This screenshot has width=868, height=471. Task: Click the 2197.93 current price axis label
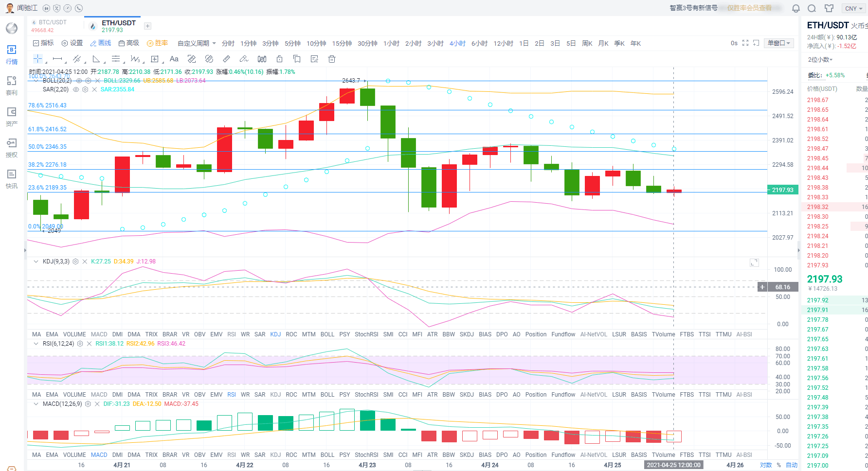click(x=783, y=190)
